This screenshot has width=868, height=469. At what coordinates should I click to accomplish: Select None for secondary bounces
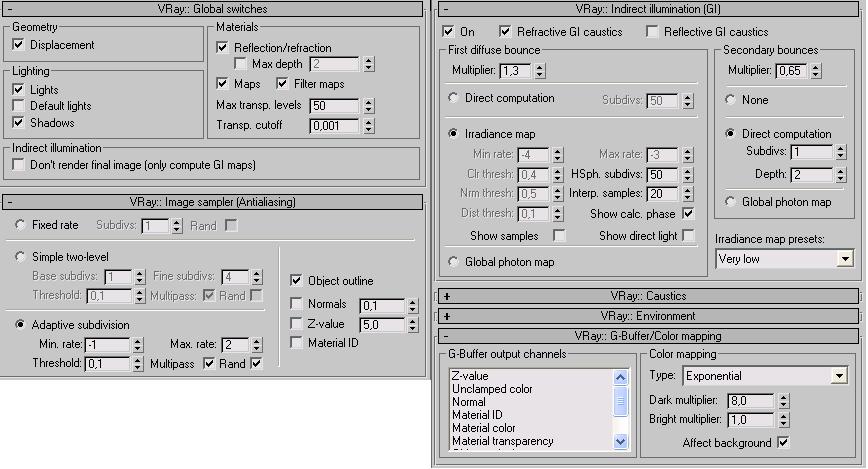(731, 100)
